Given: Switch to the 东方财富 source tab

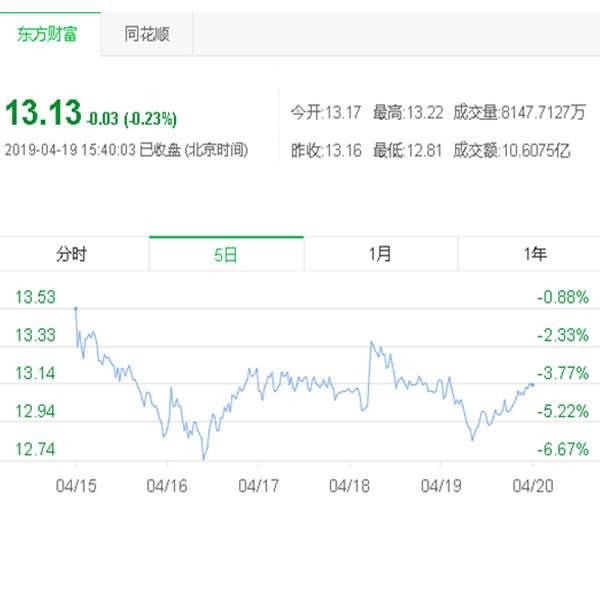Looking at the screenshot, I should pos(49,34).
